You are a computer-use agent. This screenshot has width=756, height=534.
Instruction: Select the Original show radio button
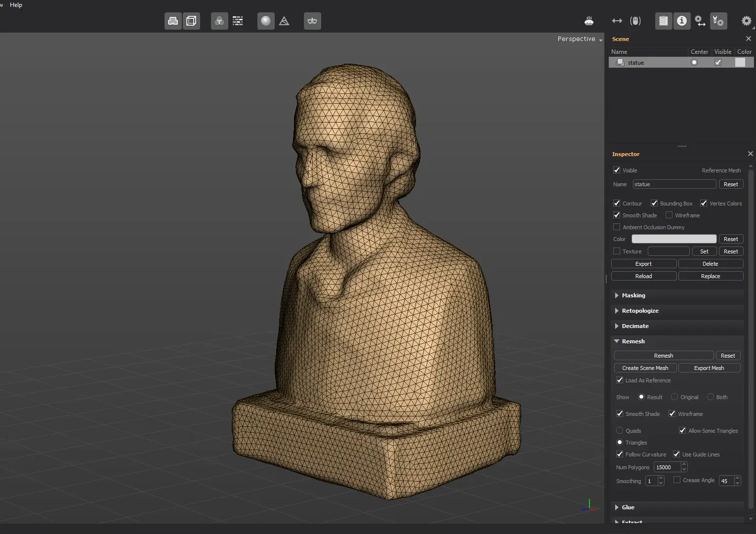(x=674, y=397)
